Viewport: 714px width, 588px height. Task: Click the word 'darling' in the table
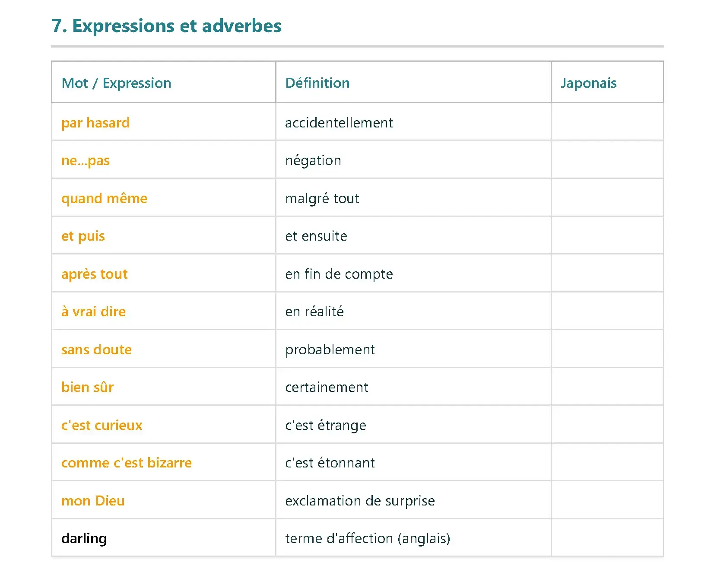click(x=84, y=538)
